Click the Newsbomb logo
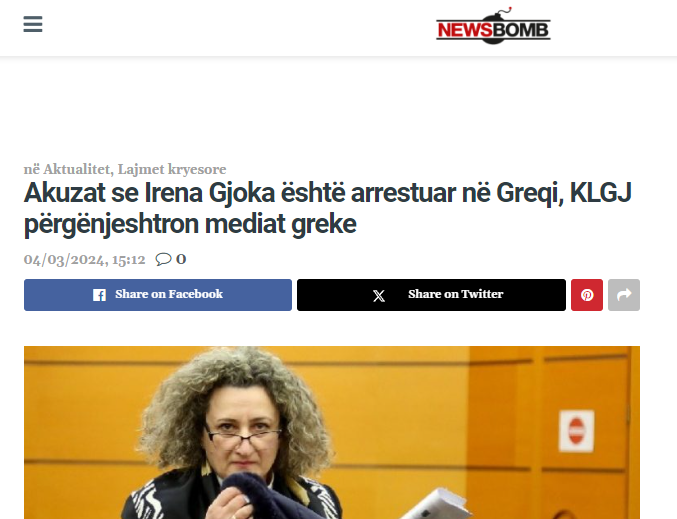This screenshot has height=519, width=677. tap(493, 26)
